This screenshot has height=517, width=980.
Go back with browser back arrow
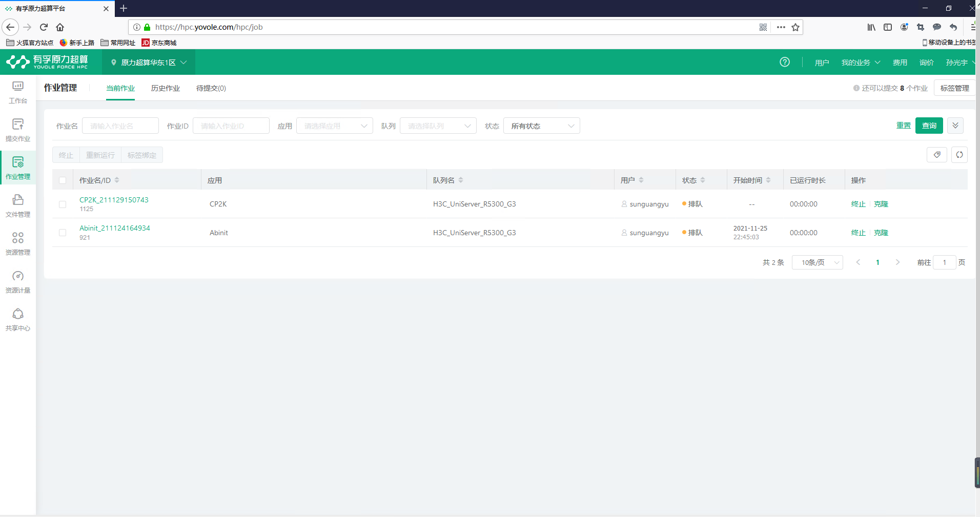(10, 27)
